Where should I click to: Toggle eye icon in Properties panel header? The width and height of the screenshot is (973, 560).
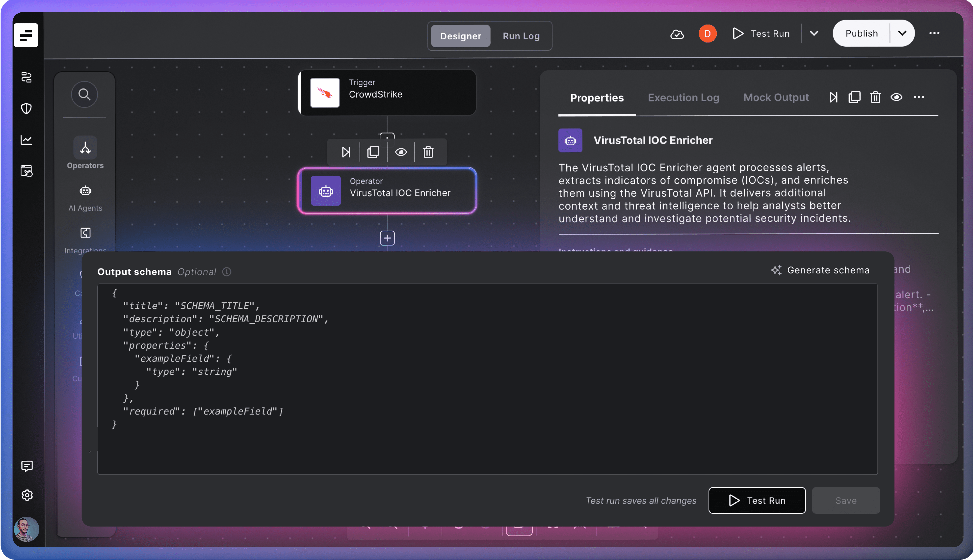(x=896, y=97)
